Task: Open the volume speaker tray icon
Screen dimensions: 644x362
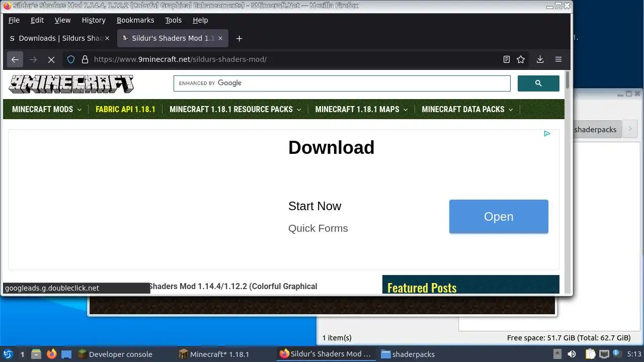Action: (572, 354)
